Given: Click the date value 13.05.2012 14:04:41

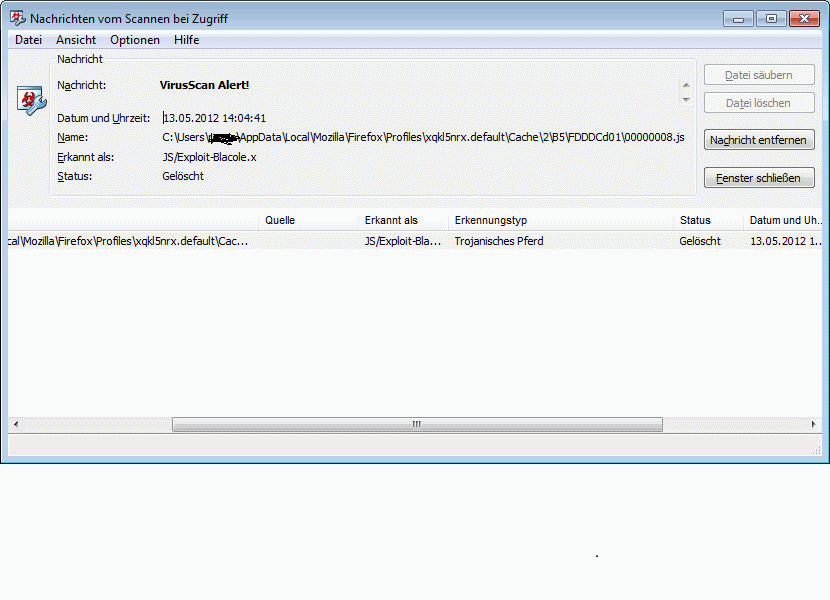Looking at the screenshot, I should pyautogui.click(x=214, y=118).
